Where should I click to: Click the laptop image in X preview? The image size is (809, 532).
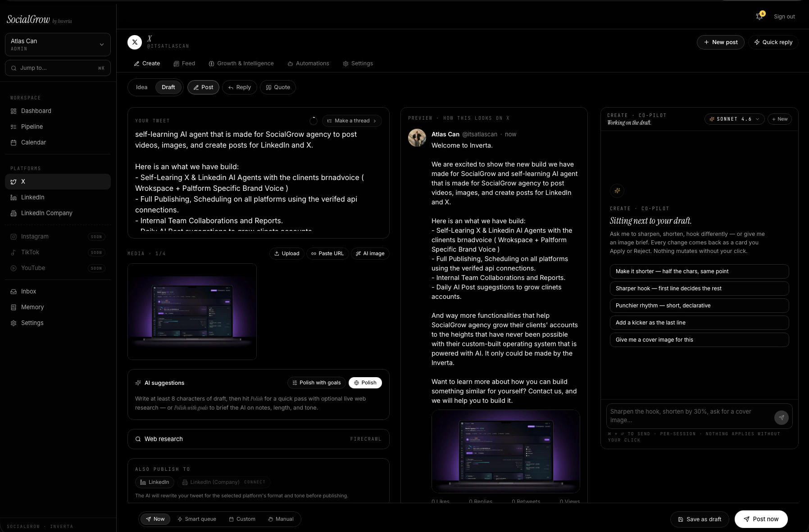[x=505, y=451]
